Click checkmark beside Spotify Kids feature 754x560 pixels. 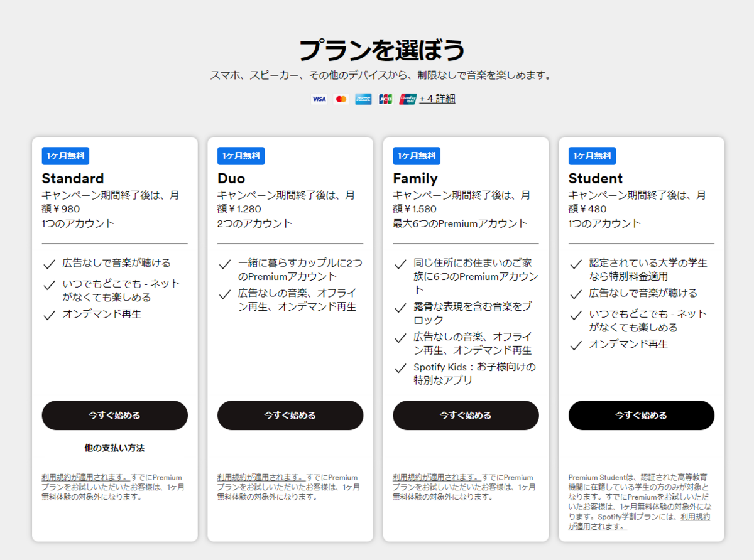[400, 369]
